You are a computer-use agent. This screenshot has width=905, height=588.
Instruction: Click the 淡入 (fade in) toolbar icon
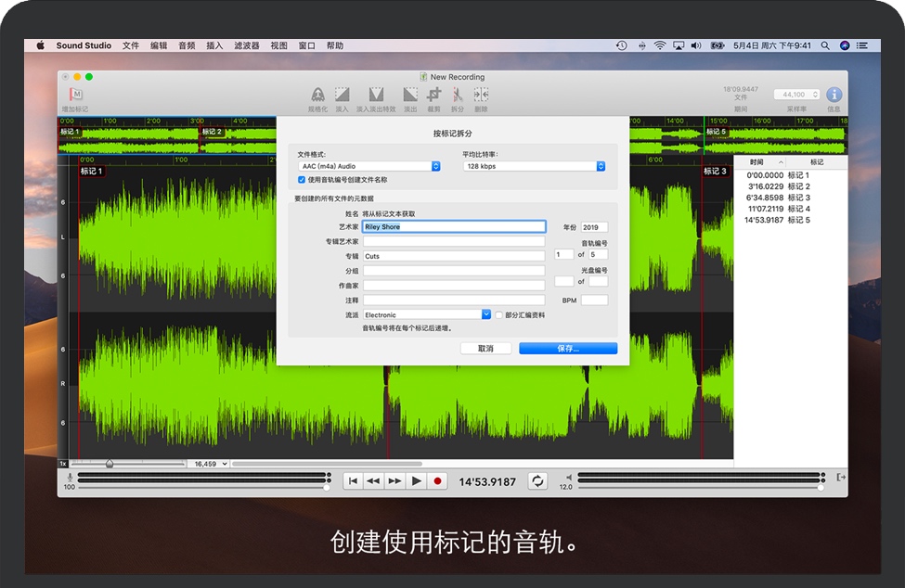tap(342, 95)
